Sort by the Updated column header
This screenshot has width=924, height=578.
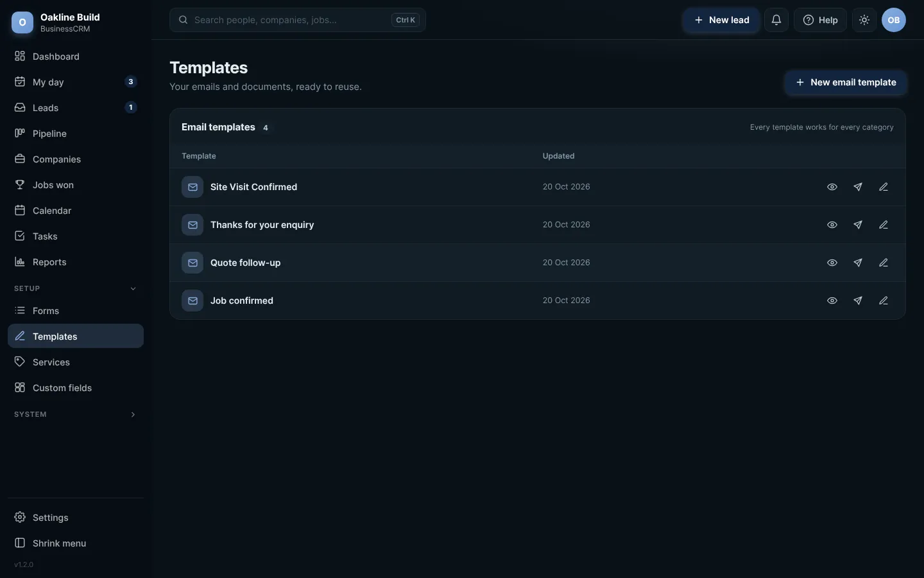click(558, 156)
